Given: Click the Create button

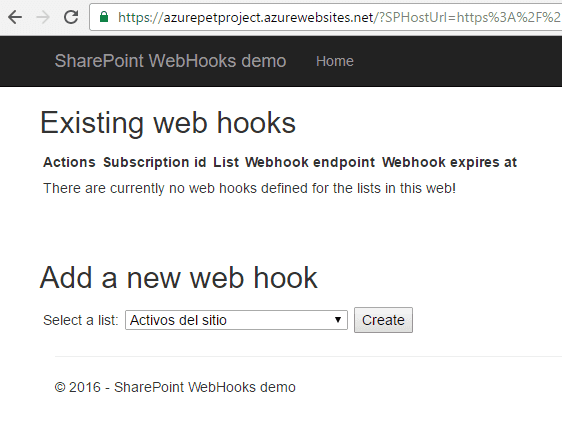Looking at the screenshot, I should click(x=383, y=320).
